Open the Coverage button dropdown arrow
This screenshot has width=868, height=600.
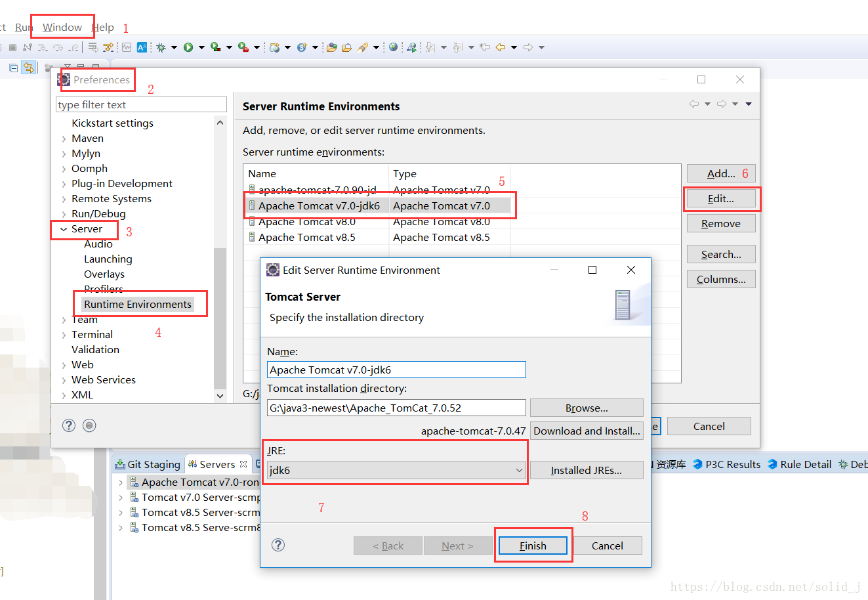pos(229,47)
